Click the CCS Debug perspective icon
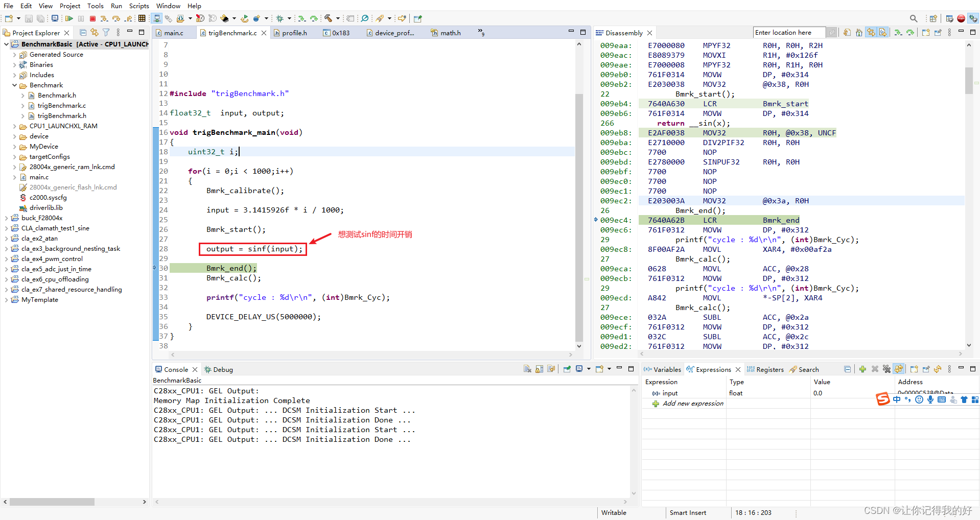This screenshot has width=980, height=520. [973, 18]
